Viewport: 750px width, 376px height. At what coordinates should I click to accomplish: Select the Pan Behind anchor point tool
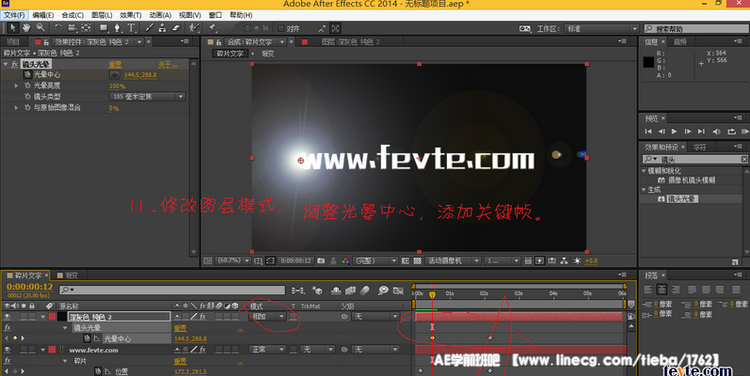point(86,28)
